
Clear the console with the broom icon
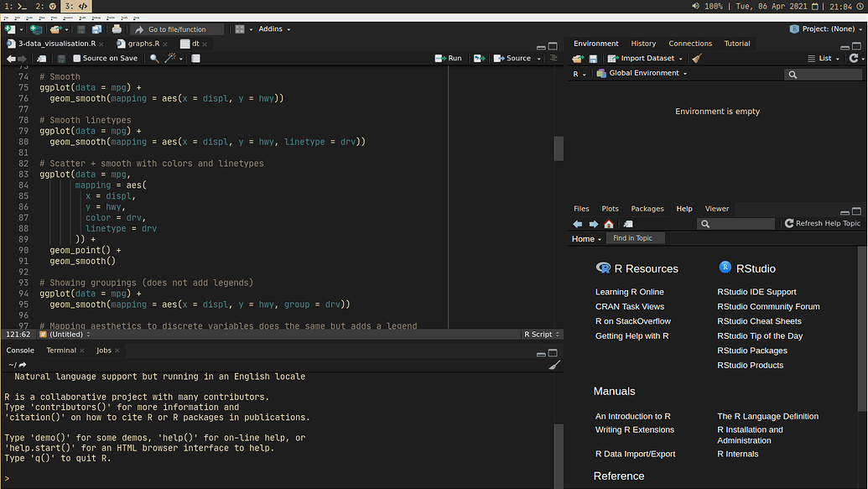coord(554,365)
